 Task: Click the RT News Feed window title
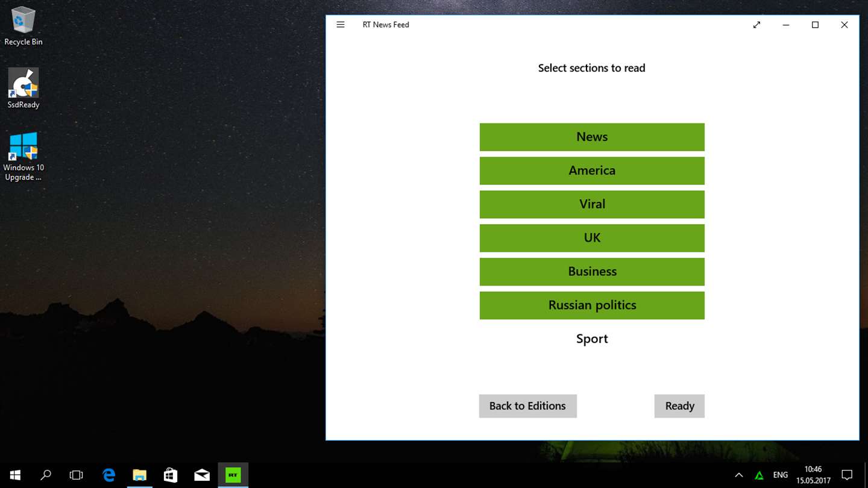pos(386,25)
